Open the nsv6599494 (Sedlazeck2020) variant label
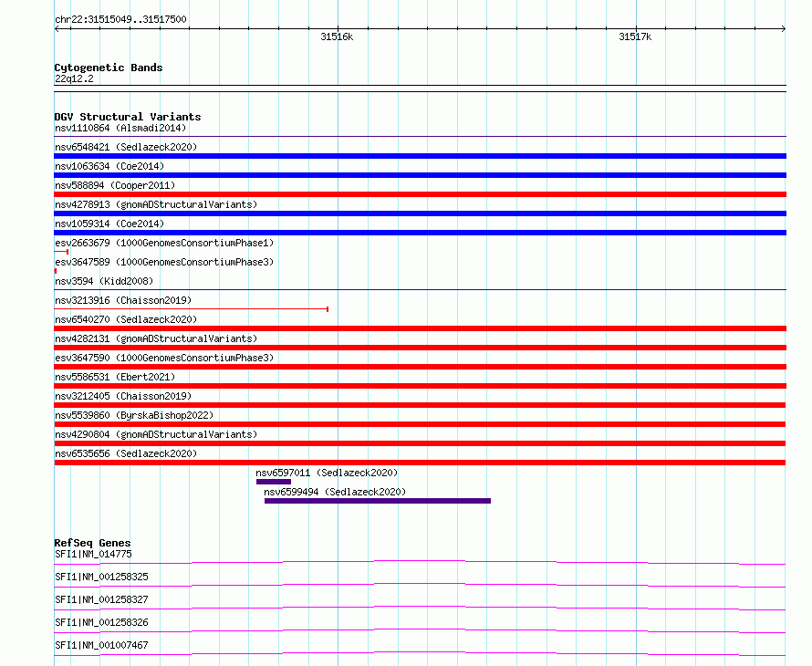The width and height of the screenshot is (812, 666). (x=335, y=492)
